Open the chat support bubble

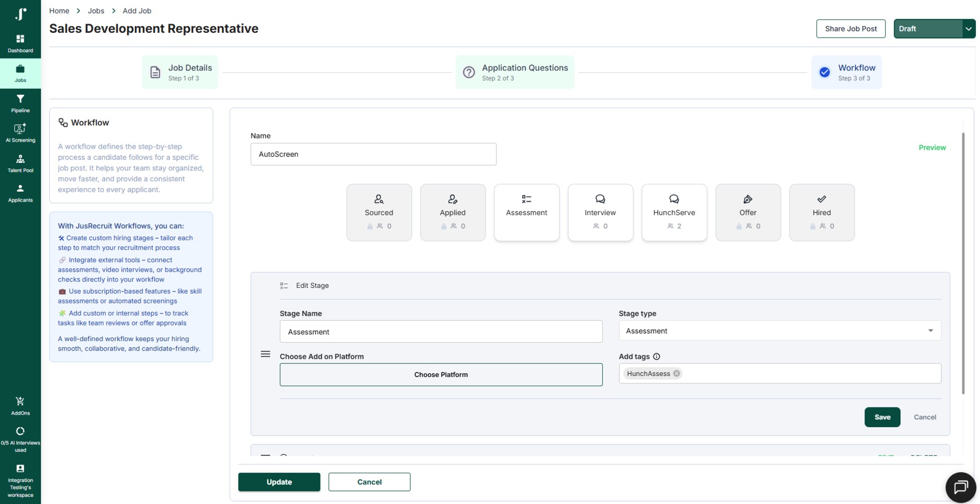pos(961,487)
